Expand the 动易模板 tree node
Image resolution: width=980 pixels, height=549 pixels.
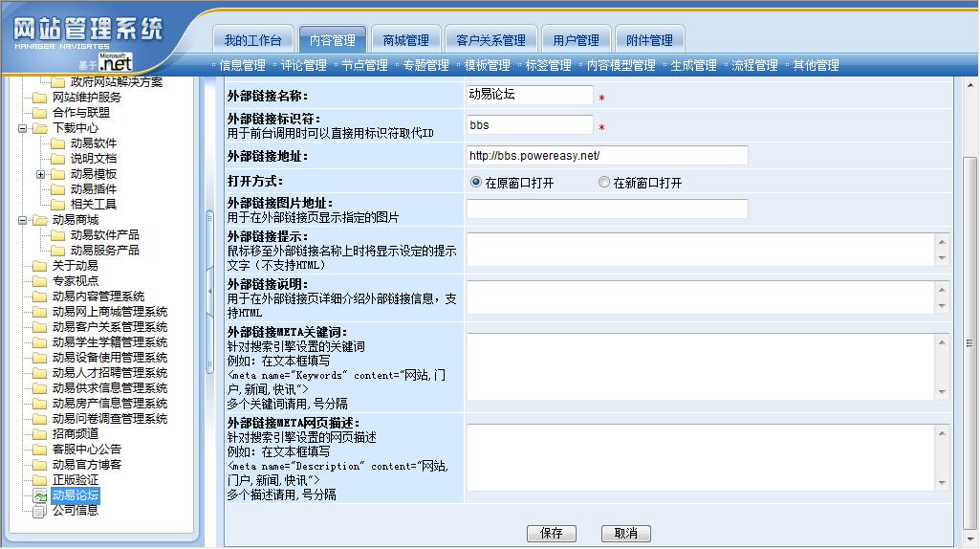40,174
